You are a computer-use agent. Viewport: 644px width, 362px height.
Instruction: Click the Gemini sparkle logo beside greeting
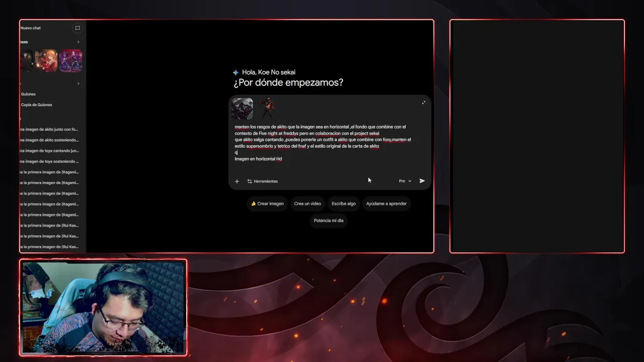(235, 72)
